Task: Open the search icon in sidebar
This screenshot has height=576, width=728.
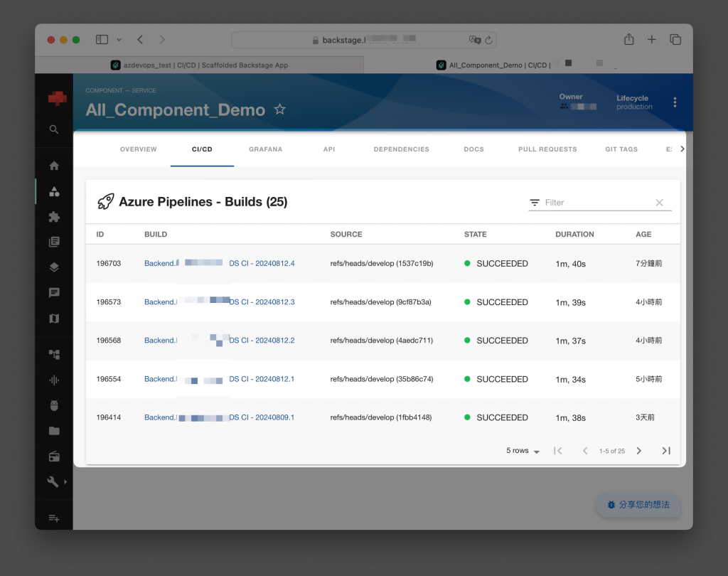Action: tap(54, 129)
